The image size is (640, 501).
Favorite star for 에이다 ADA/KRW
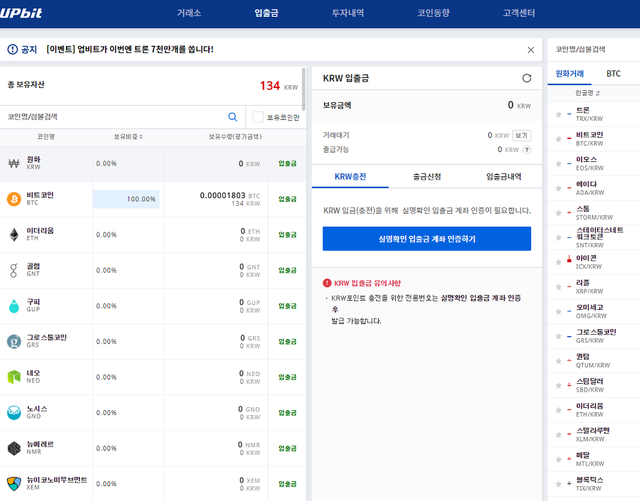click(558, 188)
